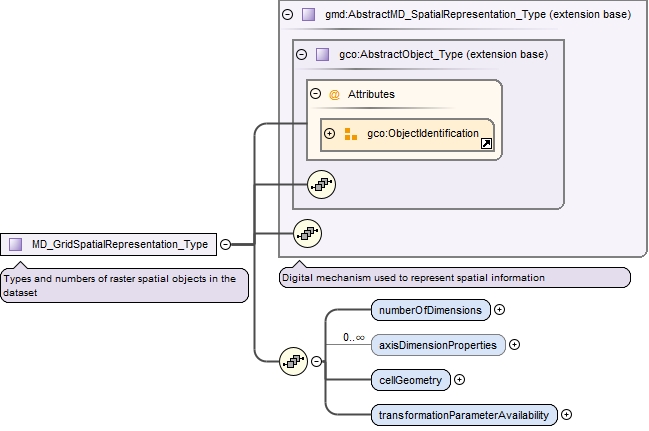Click the link arrow icon on gco:ObjectIdentification
The width and height of the screenshot is (649, 431).
click(x=486, y=144)
